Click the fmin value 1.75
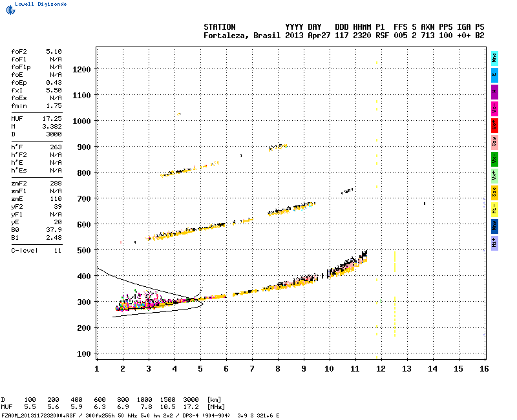 54,106
